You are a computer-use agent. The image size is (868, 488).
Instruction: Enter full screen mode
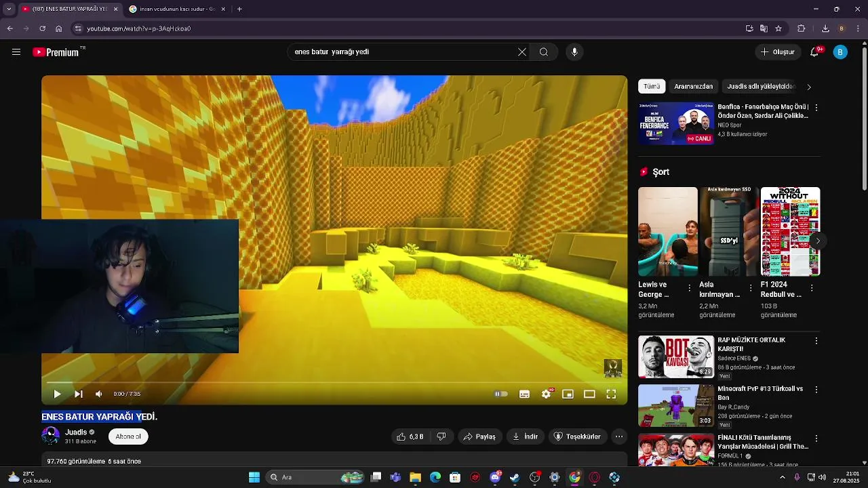pyautogui.click(x=611, y=394)
